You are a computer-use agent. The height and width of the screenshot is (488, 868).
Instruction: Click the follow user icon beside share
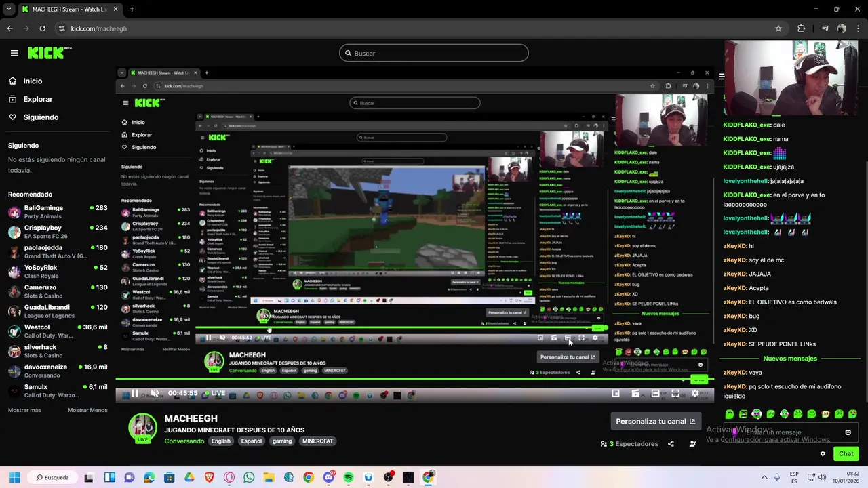[692, 444]
